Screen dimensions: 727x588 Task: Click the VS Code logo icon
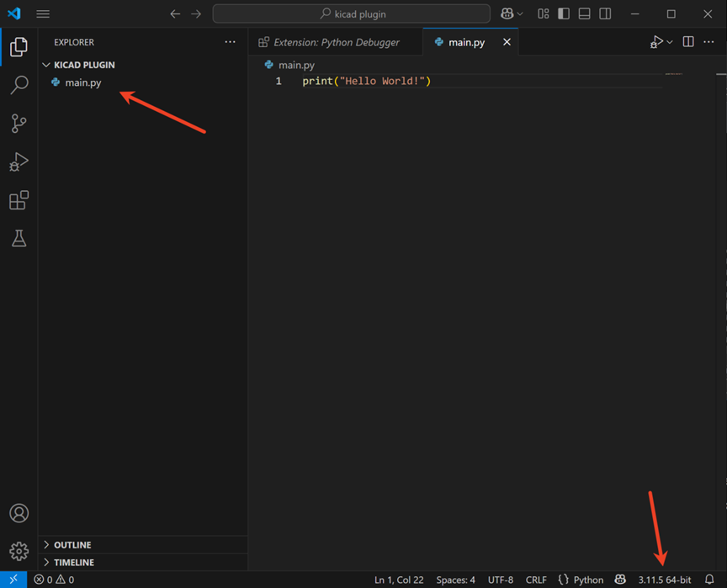(14, 13)
